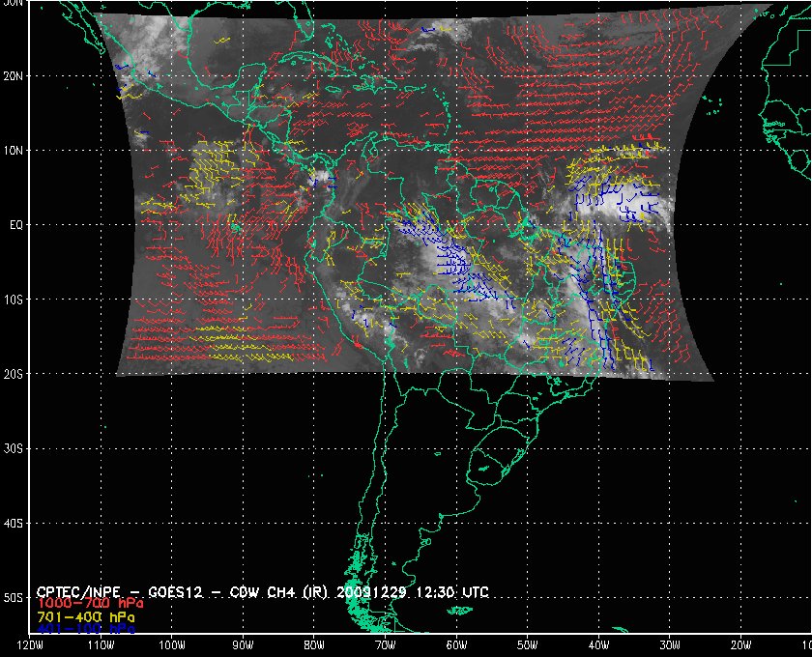812x657 pixels.
Task: Select the EQ latitude axis label
Action: click(x=14, y=225)
